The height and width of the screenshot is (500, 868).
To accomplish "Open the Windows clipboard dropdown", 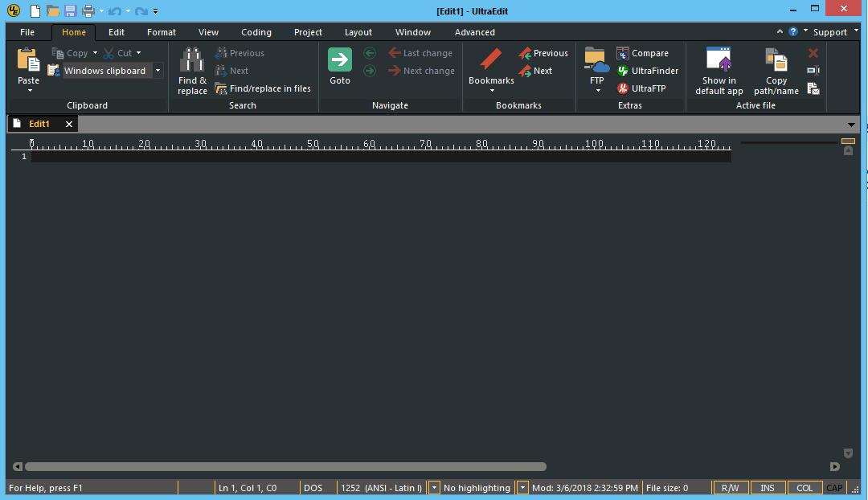I will point(158,70).
